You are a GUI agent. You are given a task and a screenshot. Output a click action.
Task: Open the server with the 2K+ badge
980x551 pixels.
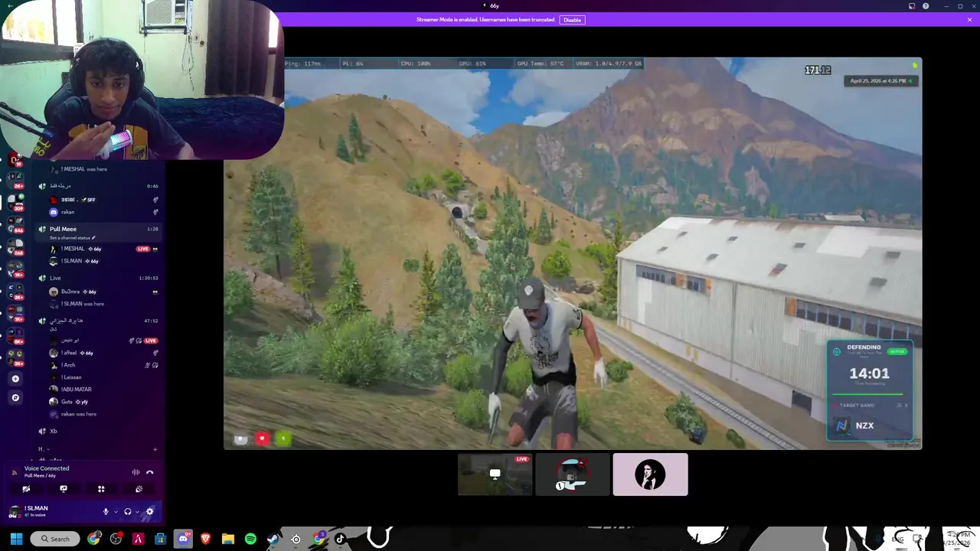point(15,181)
